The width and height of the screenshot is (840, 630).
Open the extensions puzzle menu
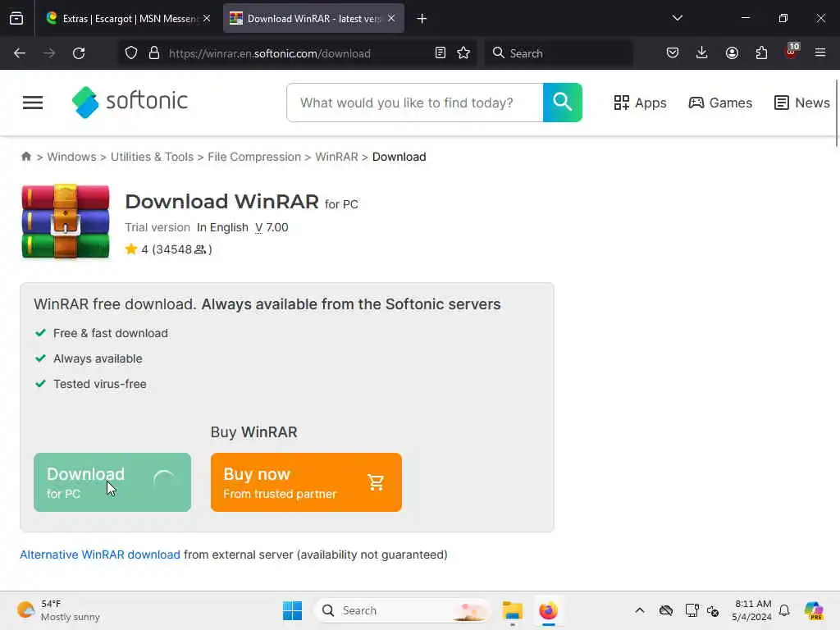point(761,53)
